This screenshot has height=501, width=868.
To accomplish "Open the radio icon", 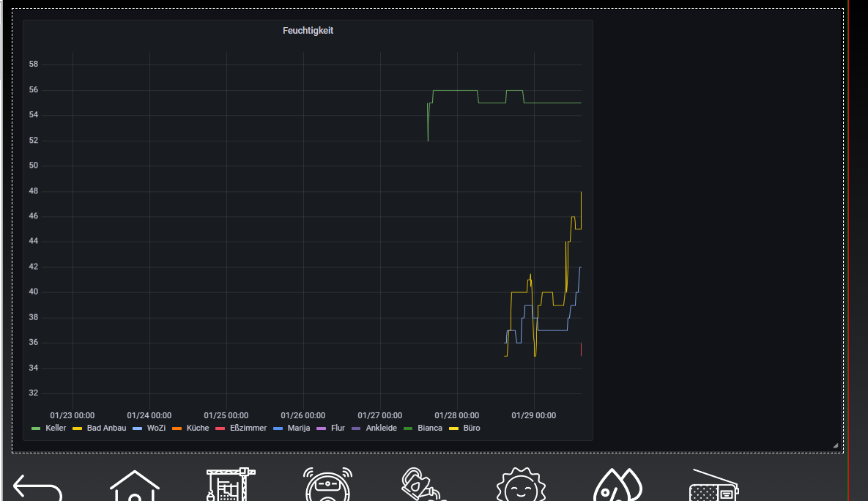I will tap(714, 486).
